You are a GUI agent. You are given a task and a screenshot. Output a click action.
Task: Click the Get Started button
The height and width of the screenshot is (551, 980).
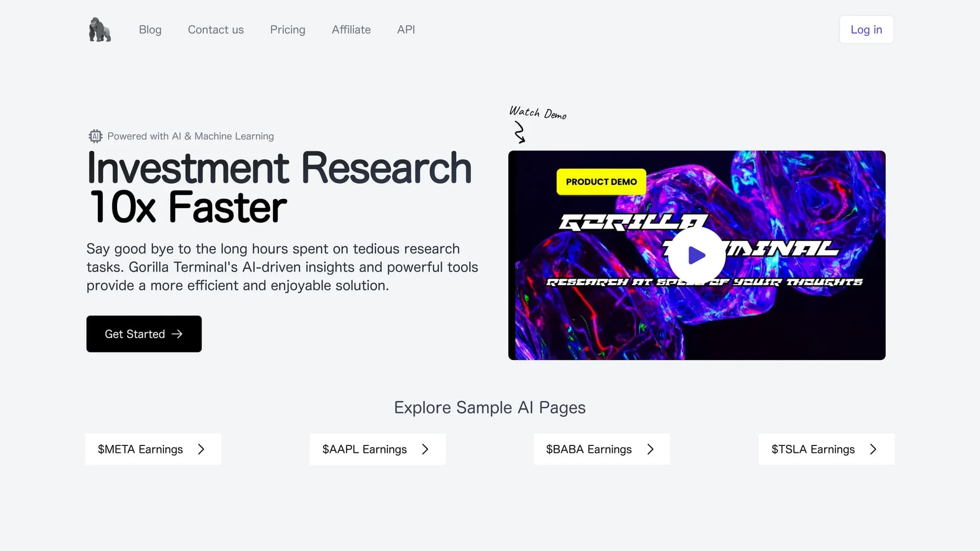click(144, 334)
